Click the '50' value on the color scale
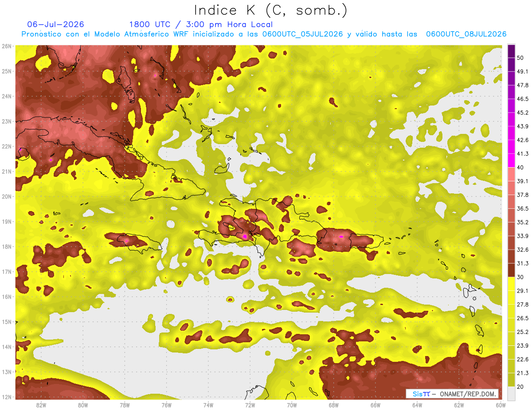Viewport: 532px width, 411px height. pyautogui.click(x=520, y=58)
